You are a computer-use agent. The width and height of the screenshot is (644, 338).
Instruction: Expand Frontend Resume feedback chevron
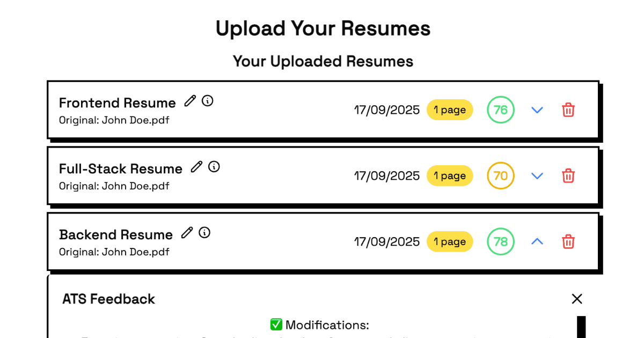pos(537,110)
